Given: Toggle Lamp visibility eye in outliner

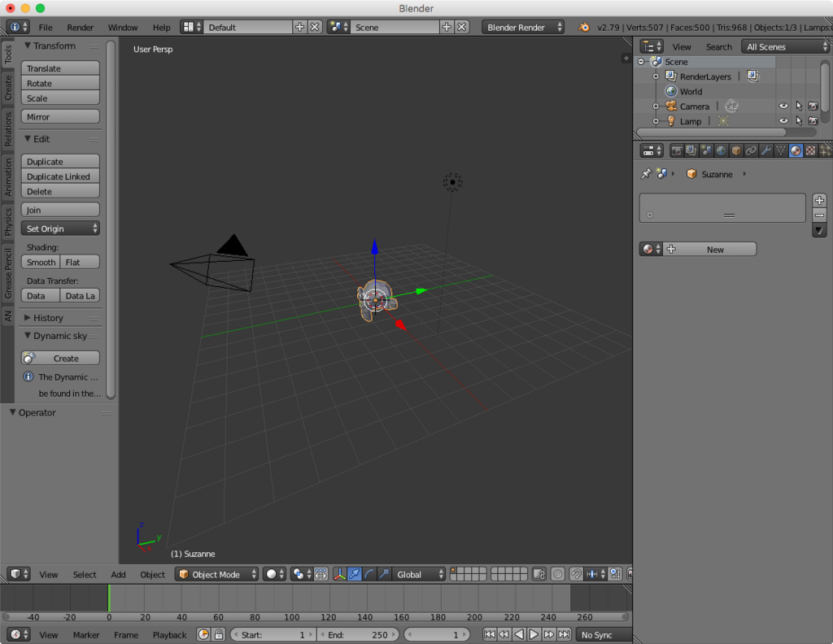Looking at the screenshot, I should pyautogui.click(x=783, y=121).
